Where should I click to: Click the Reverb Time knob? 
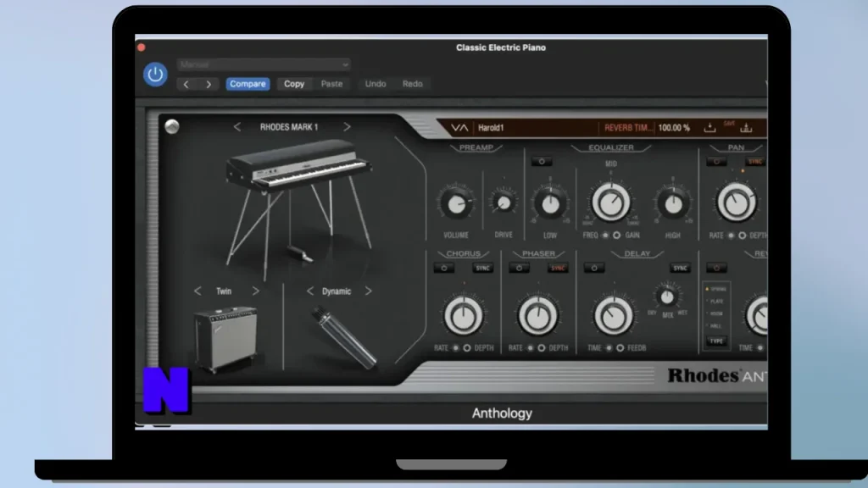tap(759, 316)
